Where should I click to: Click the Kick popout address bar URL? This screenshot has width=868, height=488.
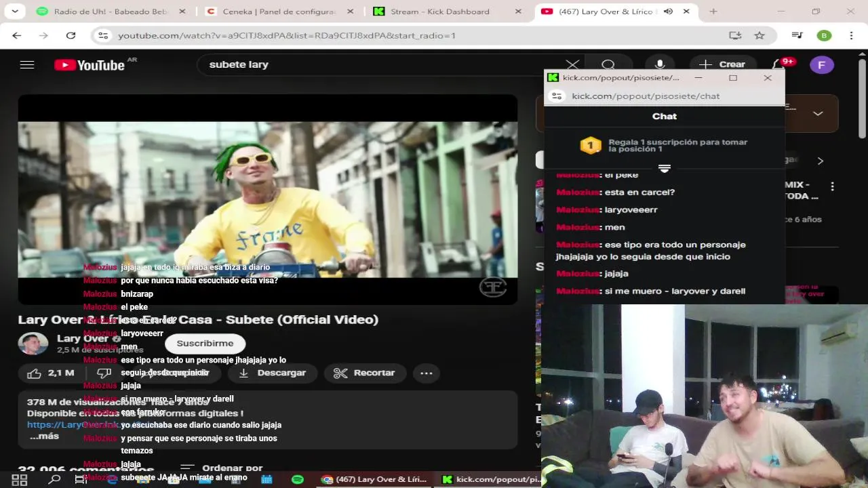tap(646, 96)
